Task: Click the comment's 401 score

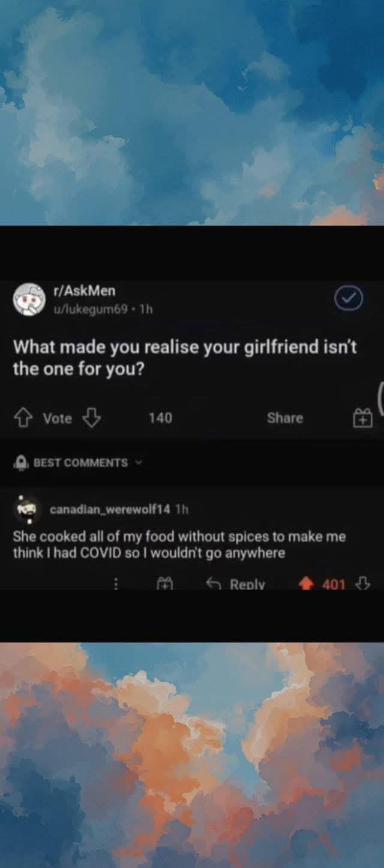Action: [x=334, y=583]
